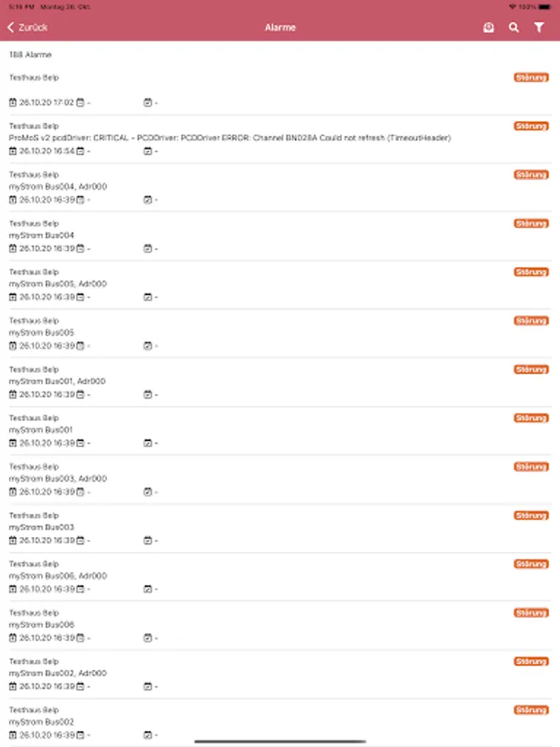
Task: Open the alarm filter funnel icon
Action: (x=539, y=27)
